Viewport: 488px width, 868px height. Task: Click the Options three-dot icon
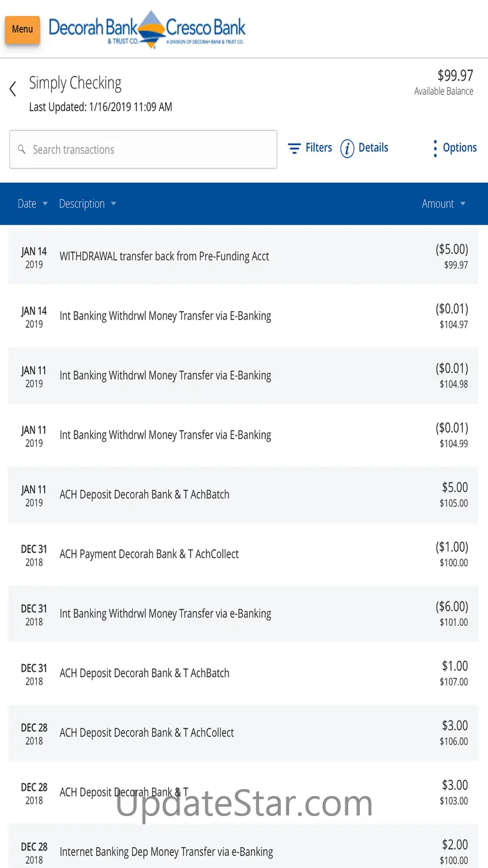(x=435, y=148)
